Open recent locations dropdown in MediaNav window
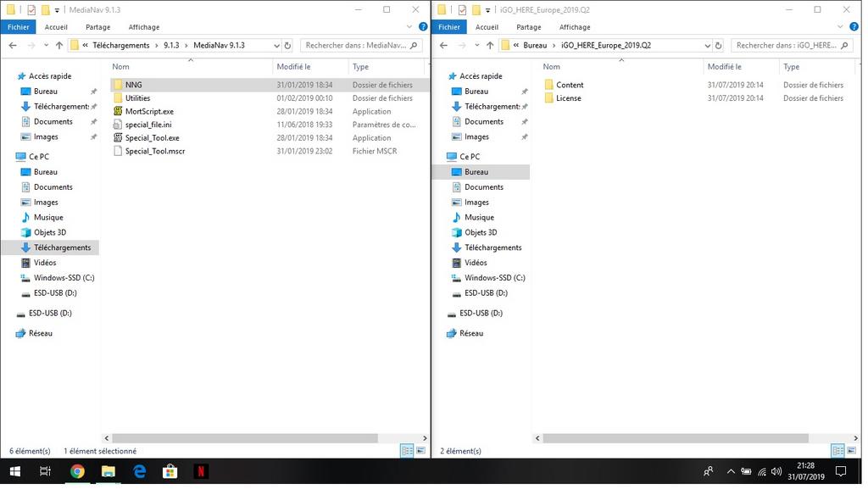868x489 pixels. pos(46,46)
